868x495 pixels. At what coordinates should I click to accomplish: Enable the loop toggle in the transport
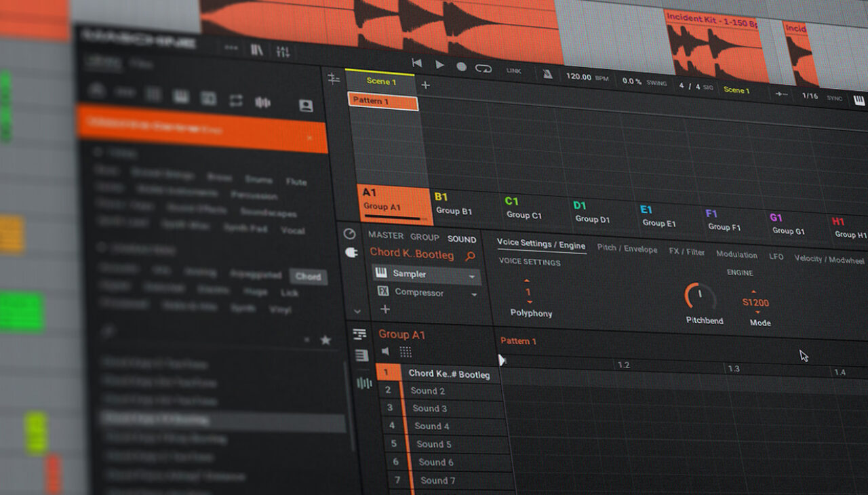484,68
